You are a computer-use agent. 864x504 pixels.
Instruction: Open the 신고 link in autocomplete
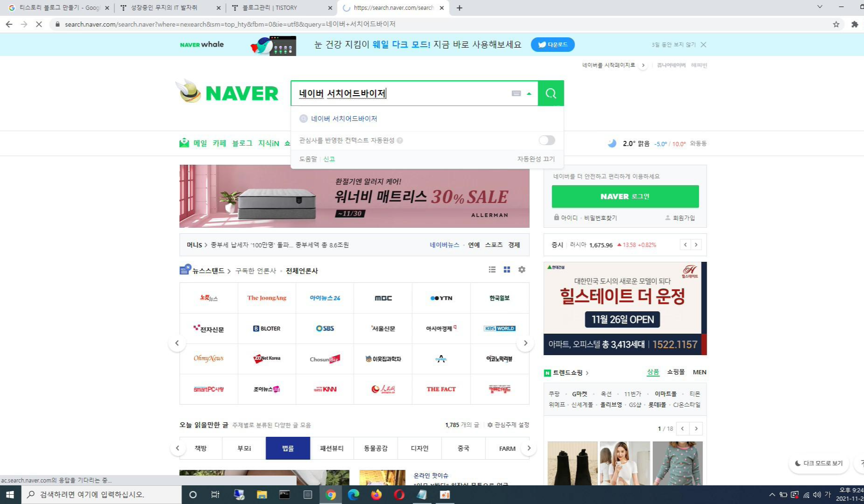[x=329, y=159]
